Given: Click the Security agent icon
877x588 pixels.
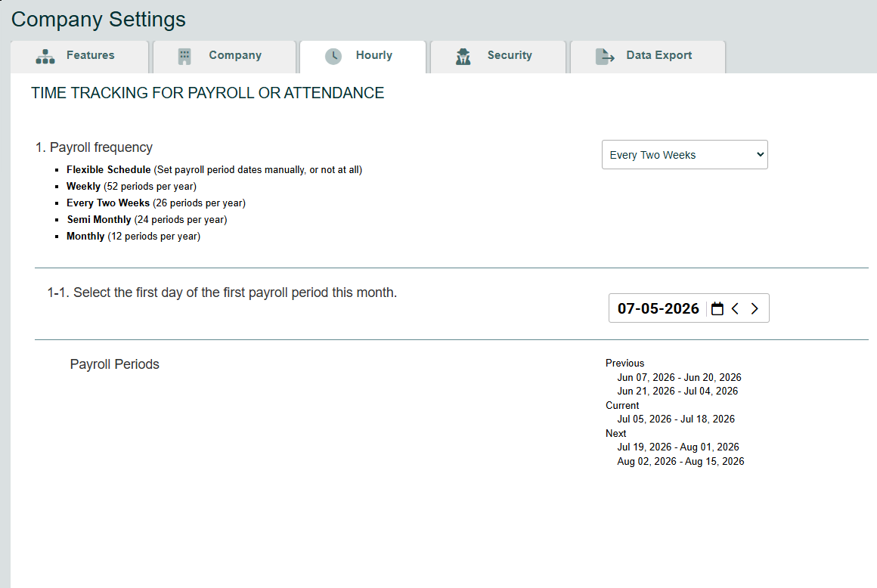Looking at the screenshot, I should click(x=463, y=57).
